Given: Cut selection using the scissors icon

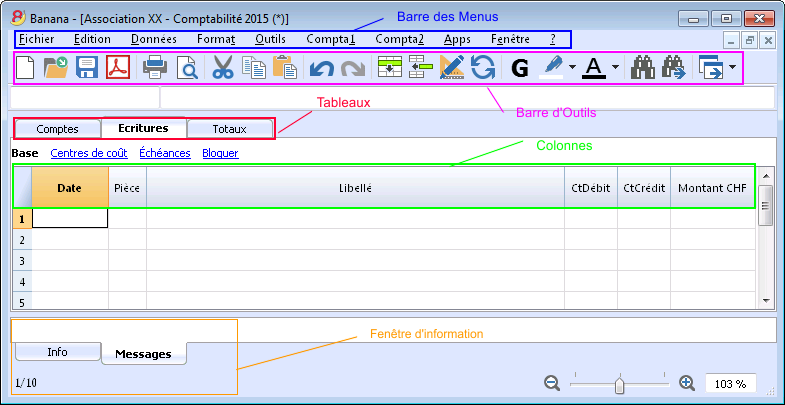Looking at the screenshot, I should coord(223,67).
